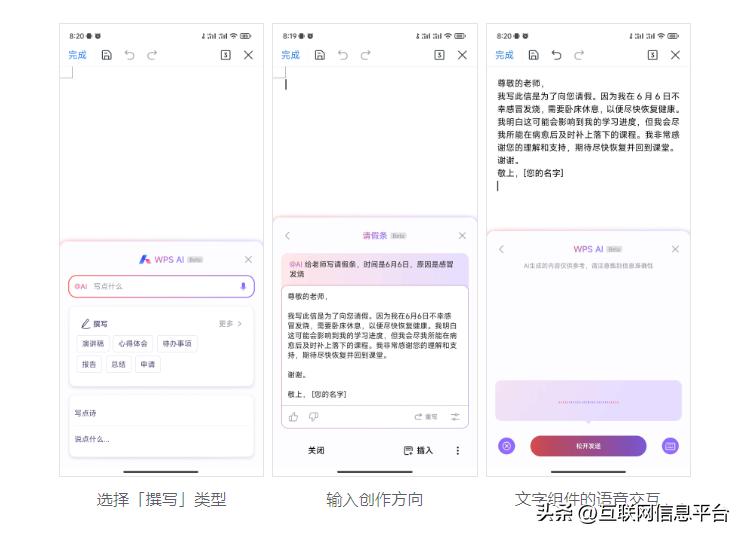Image resolution: width=745 pixels, height=538 pixels.
Task: Open the three-dot more menu beside 插入
Action: coord(458,451)
